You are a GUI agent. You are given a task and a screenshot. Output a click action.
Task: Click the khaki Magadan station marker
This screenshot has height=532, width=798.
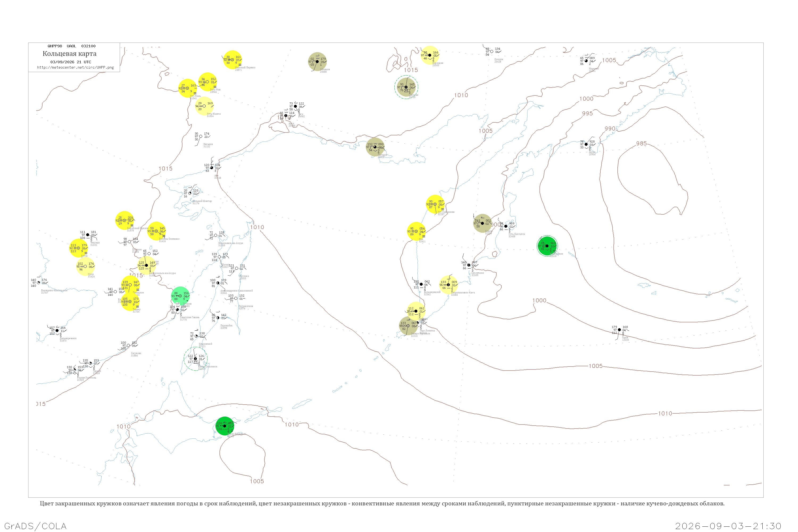[x=375, y=147]
